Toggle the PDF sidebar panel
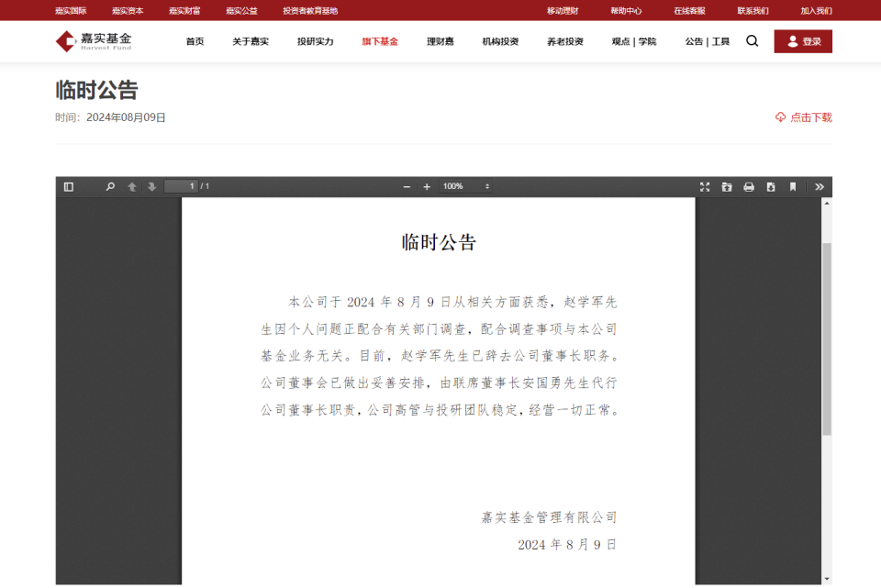 [x=67, y=186]
